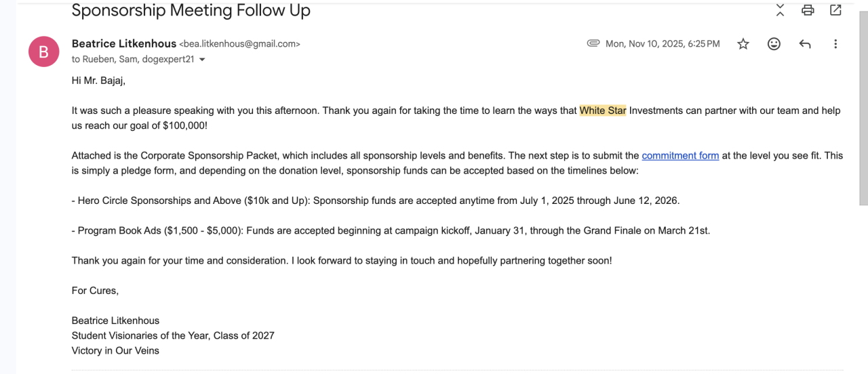The width and height of the screenshot is (868, 374).
Task: Click the collapse all messages icon
Action: 780,10
